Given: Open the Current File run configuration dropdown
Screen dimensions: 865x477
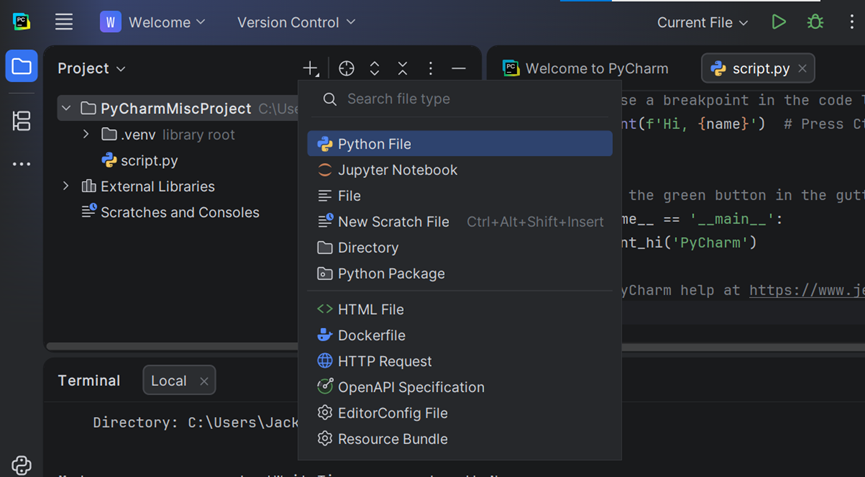Looking at the screenshot, I should point(702,22).
